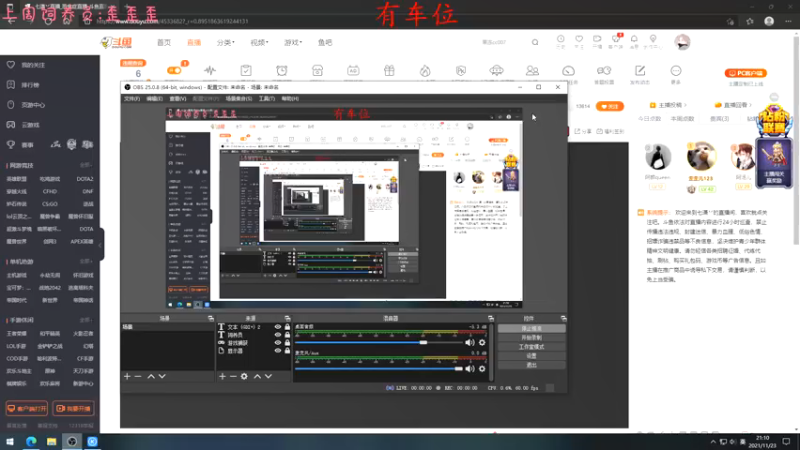The image size is (800, 450).
Task: Open Windows Start button on taskbar
Action: pos(10,442)
